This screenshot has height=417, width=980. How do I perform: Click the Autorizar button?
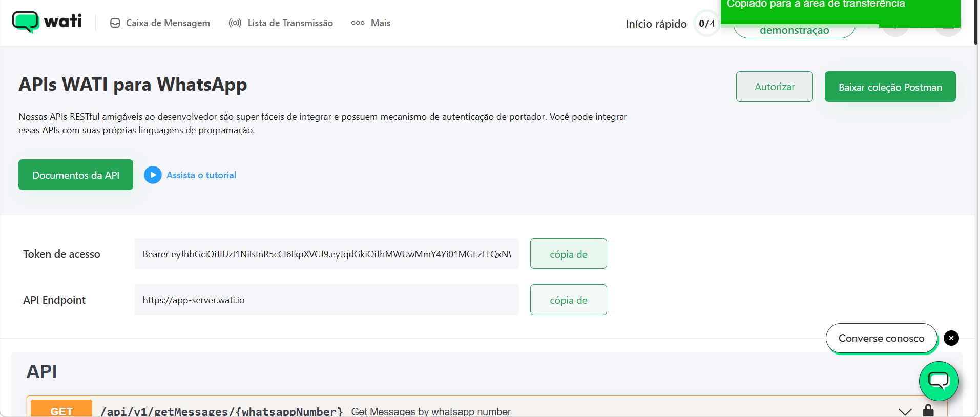coord(774,87)
